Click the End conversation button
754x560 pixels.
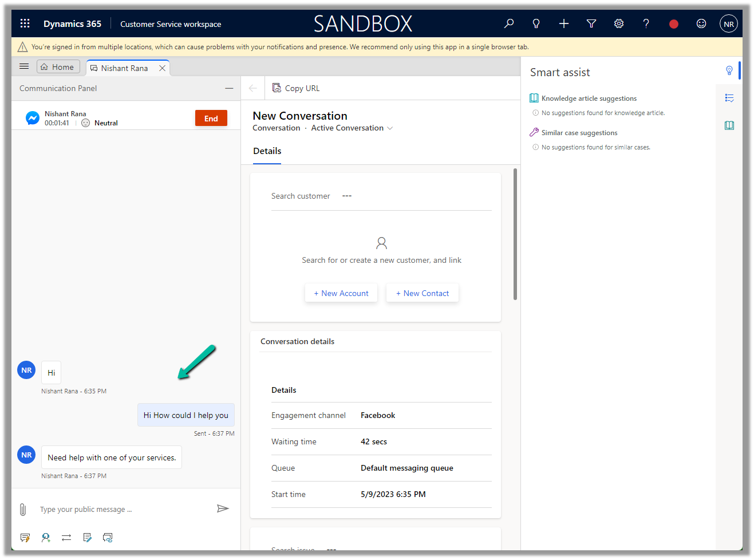click(x=211, y=119)
